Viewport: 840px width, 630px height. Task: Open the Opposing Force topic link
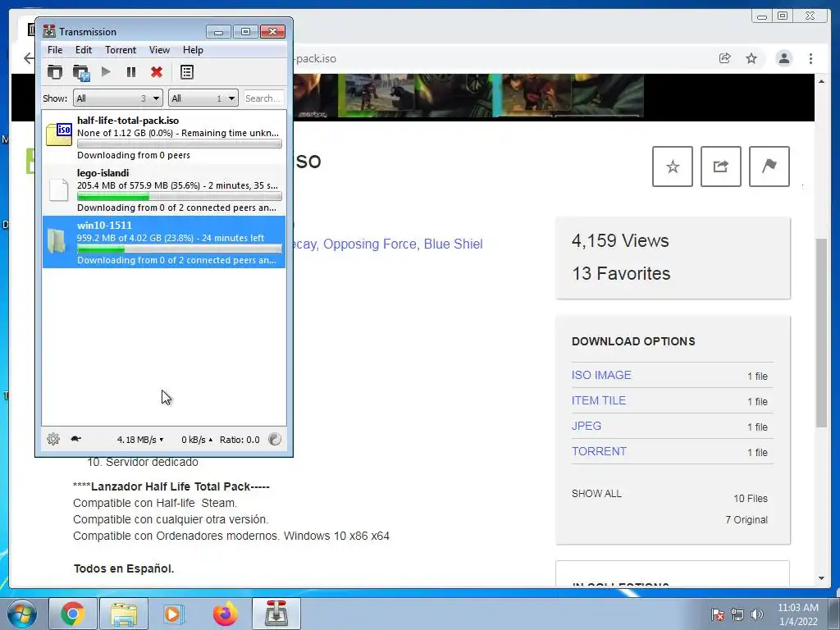[x=371, y=244]
